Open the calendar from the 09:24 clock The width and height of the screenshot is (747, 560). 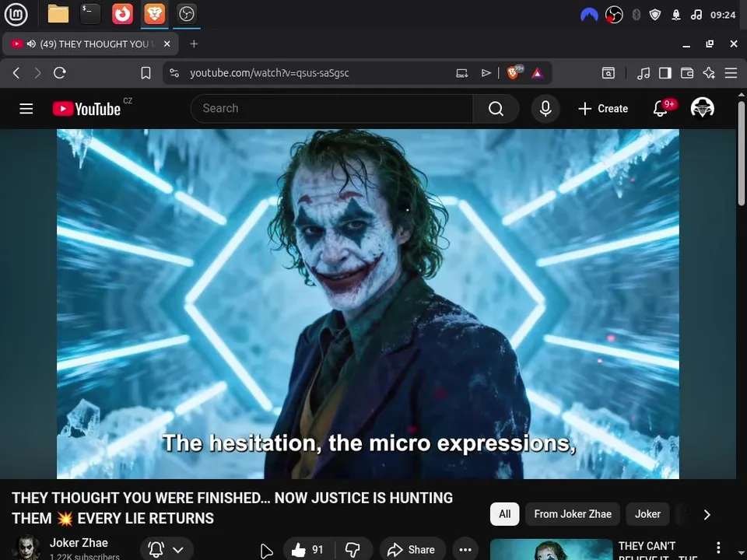[723, 15]
